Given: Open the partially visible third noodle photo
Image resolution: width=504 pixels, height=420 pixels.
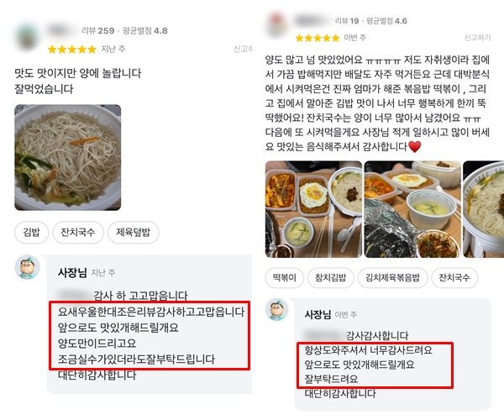Looking at the screenshot, I should [x=484, y=209].
